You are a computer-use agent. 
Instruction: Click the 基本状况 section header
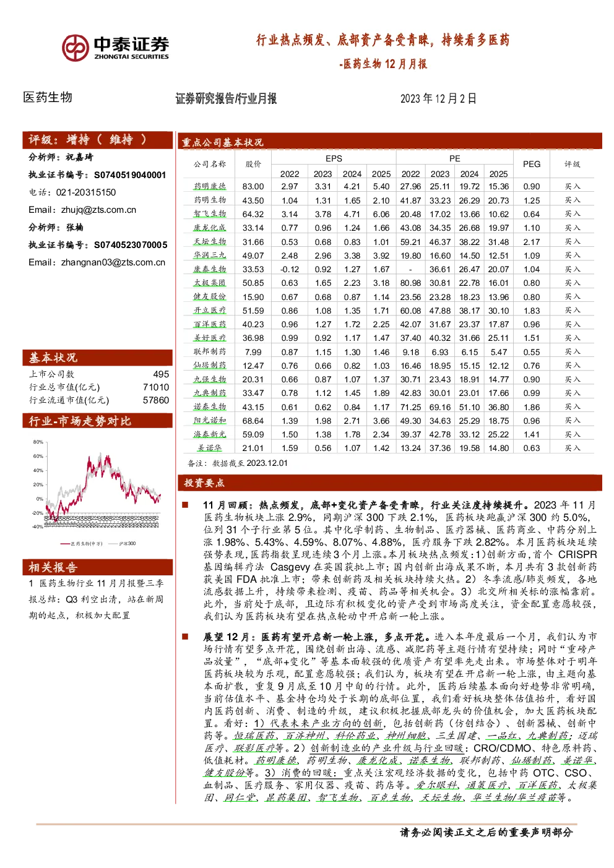pyautogui.click(x=98, y=358)
